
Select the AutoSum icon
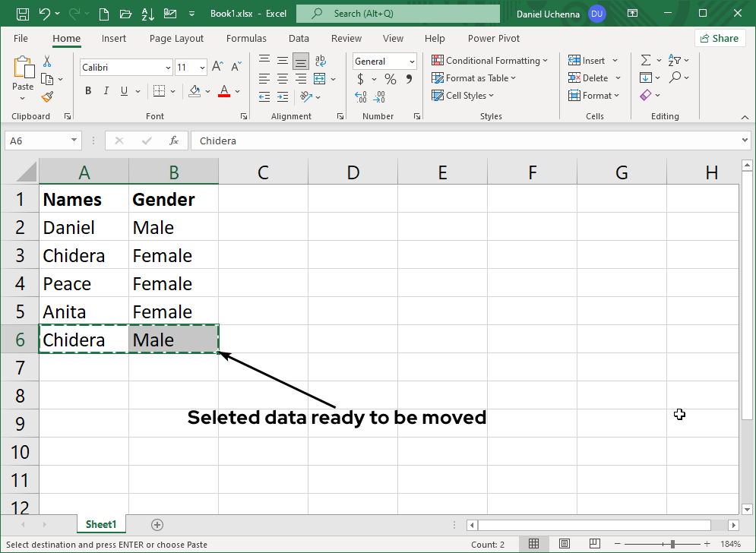[647, 59]
